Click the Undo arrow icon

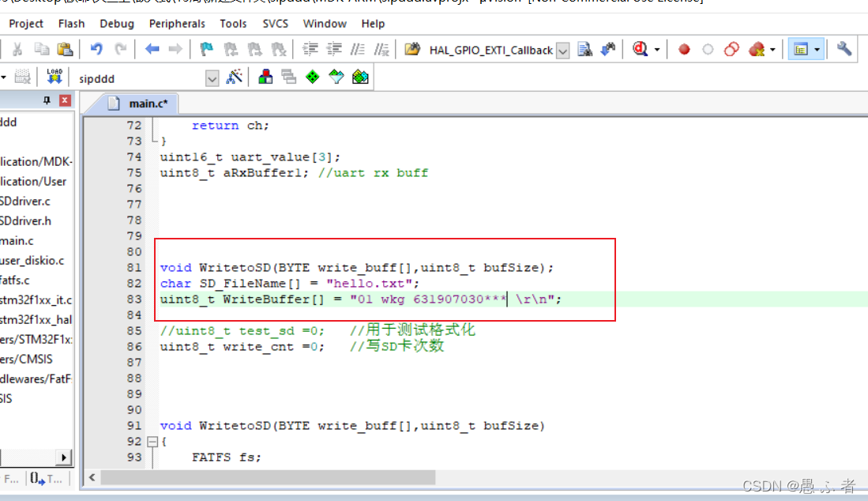click(x=96, y=49)
